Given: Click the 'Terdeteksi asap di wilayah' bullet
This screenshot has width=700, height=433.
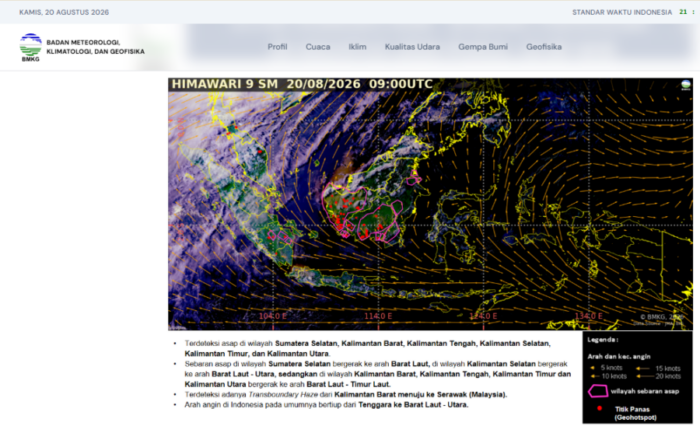Looking at the screenshot, I should pos(367,348).
